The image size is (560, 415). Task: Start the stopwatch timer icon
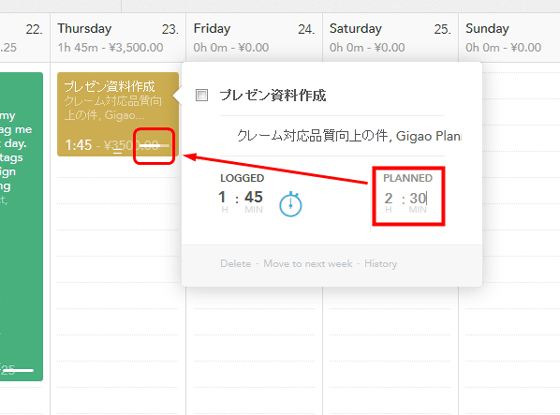(290, 204)
